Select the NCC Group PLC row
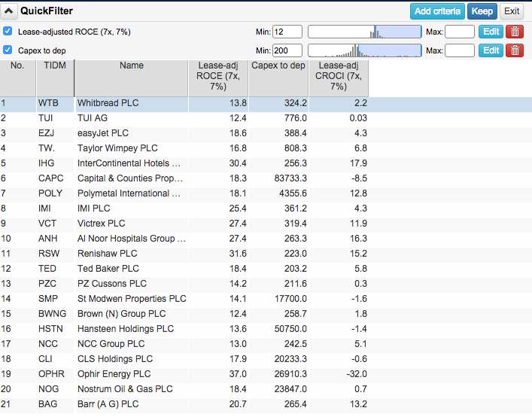This screenshot has height=420, width=532. coord(266,344)
